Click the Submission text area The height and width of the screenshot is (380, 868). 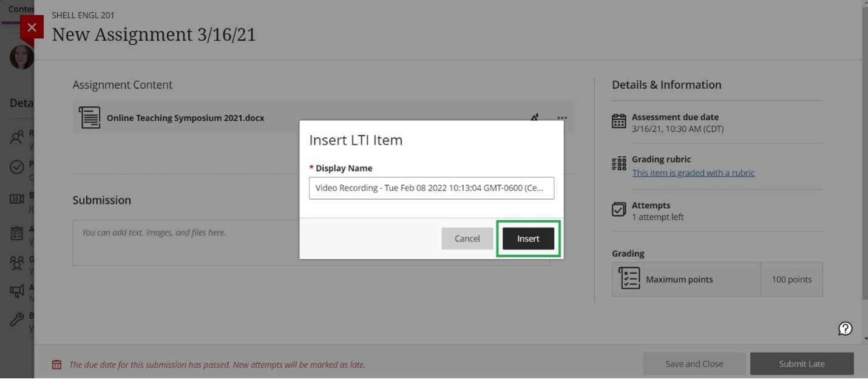(x=311, y=243)
